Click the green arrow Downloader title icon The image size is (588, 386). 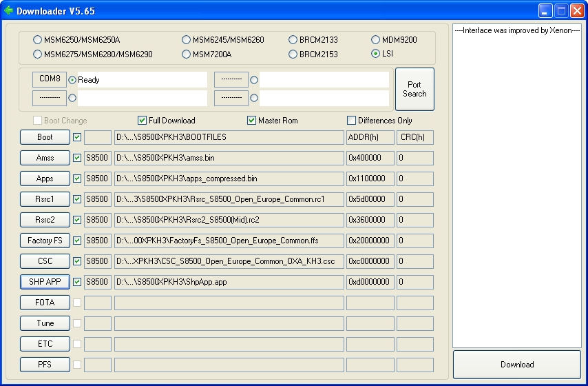click(x=8, y=10)
